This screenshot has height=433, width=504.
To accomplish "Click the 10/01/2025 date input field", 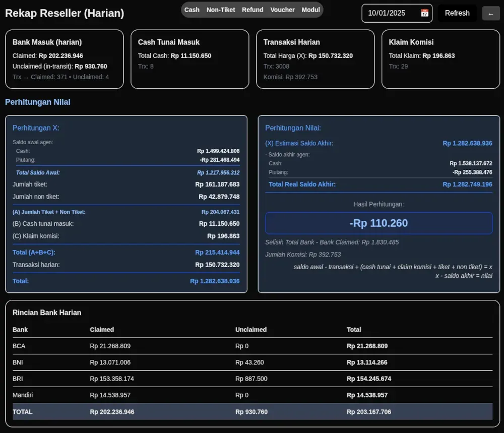I will (393, 13).
